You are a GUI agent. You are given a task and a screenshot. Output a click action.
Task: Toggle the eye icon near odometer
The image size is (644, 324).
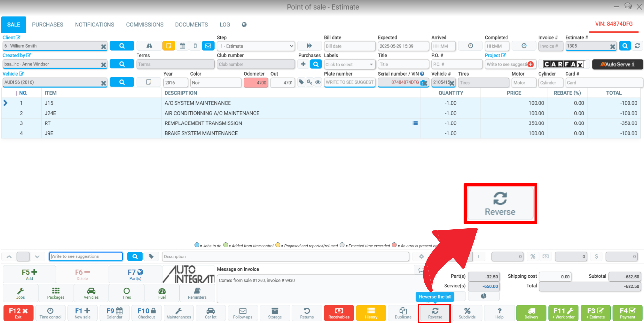tap(318, 82)
